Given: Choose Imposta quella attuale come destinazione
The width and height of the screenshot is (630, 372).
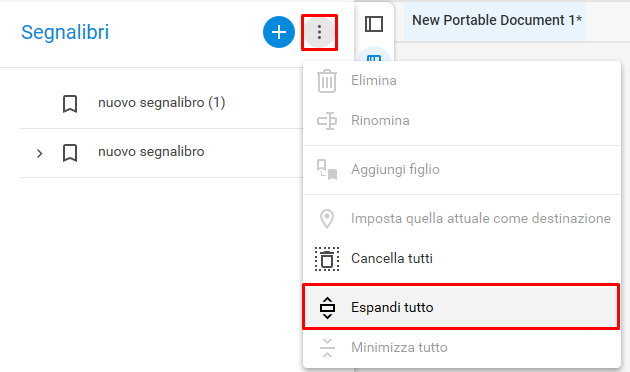Looking at the screenshot, I should point(461,218).
